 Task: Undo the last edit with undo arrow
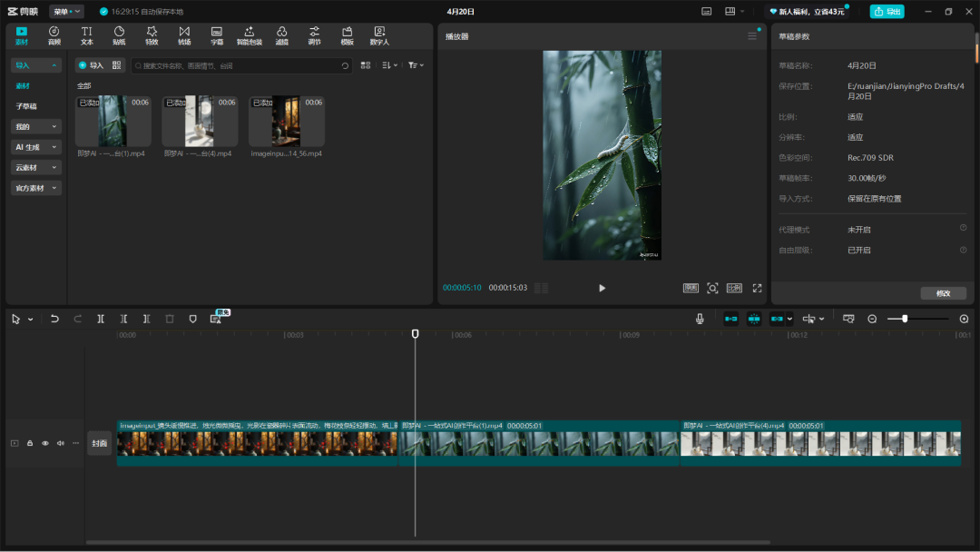pyautogui.click(x=54, y=319)
